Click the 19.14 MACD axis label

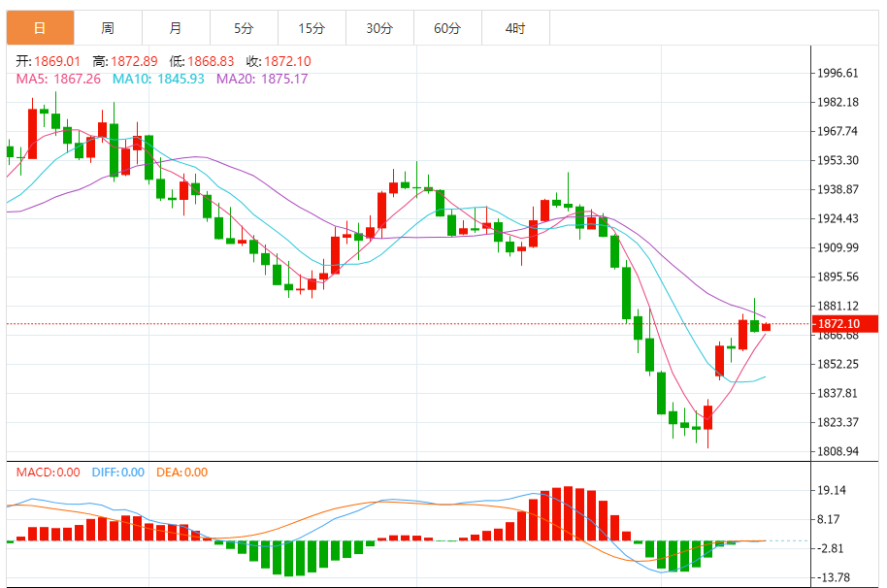832,490
